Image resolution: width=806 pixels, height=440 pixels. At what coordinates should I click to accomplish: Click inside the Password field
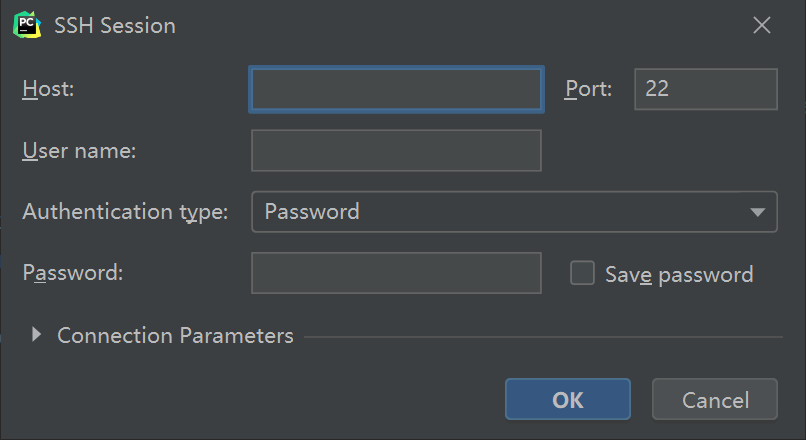[x=396, y=273]
